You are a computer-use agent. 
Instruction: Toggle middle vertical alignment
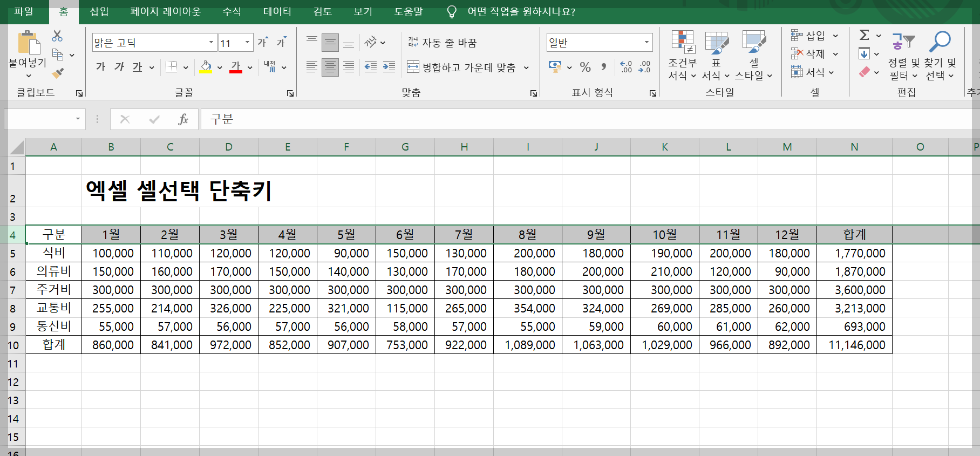pyautogui.click(x=330, y=42)
